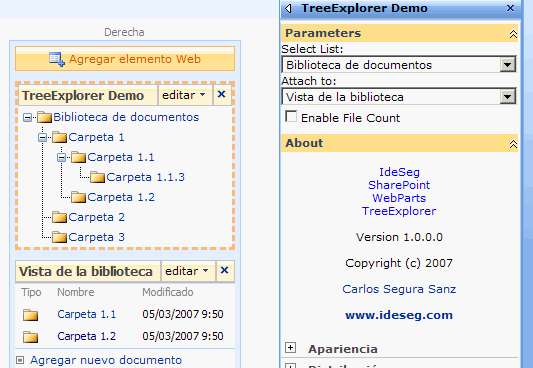Close the TreeExplorer Demo tool pane

(x=510, y=8)
